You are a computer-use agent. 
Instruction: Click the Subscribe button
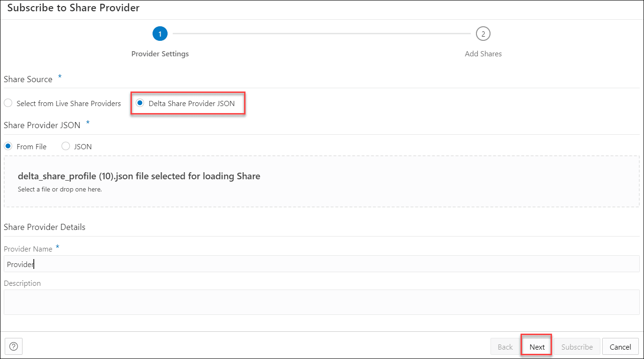tap(577, 346)
